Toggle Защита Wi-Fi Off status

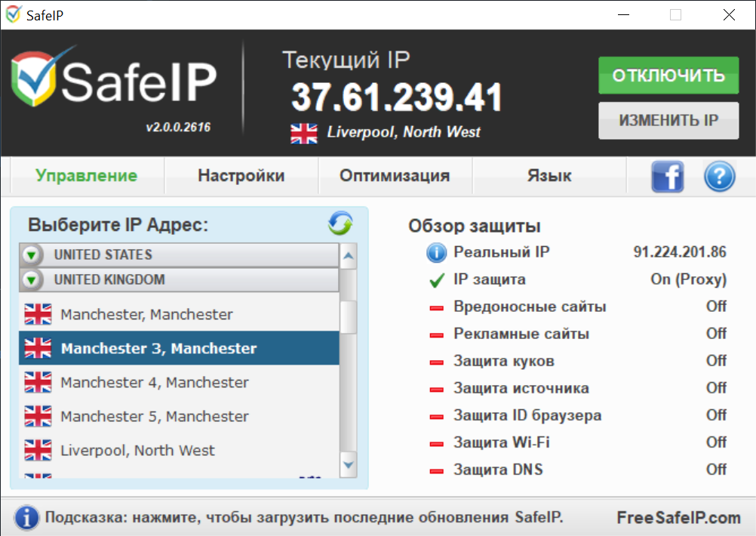716,442
